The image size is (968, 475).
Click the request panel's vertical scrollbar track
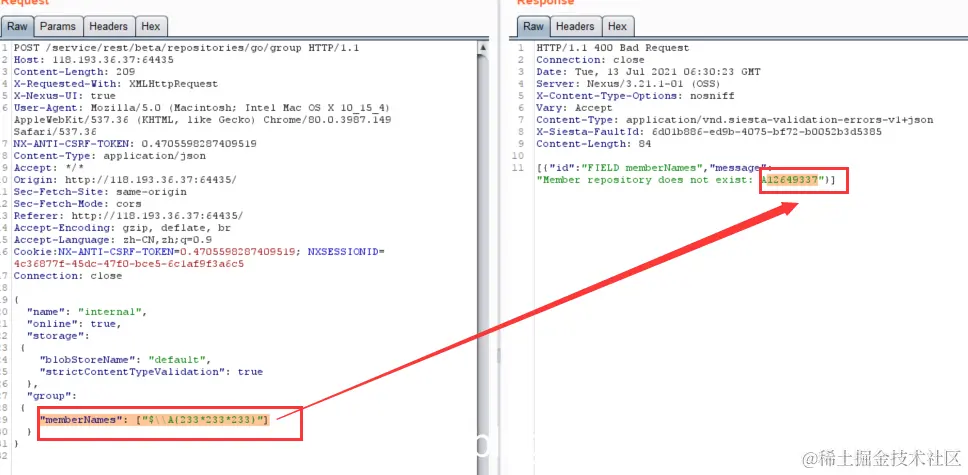point(483,259)
